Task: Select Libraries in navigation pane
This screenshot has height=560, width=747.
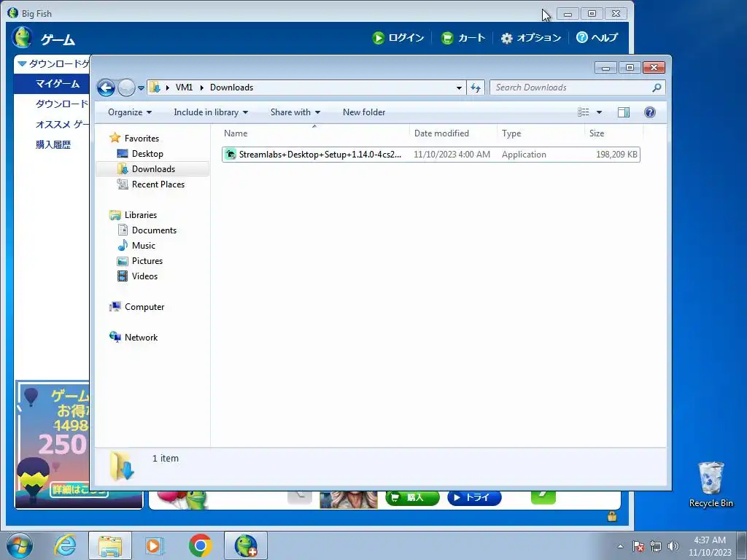Action: pos(141,215)
